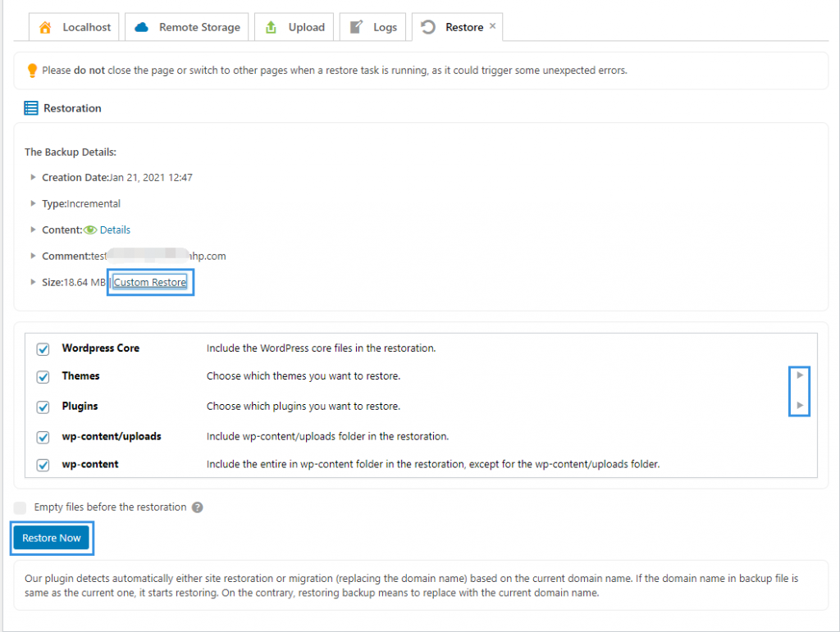840x632 pixels.
Task: Expand the Creation Date detail triangle
Action: coord(34,177)
